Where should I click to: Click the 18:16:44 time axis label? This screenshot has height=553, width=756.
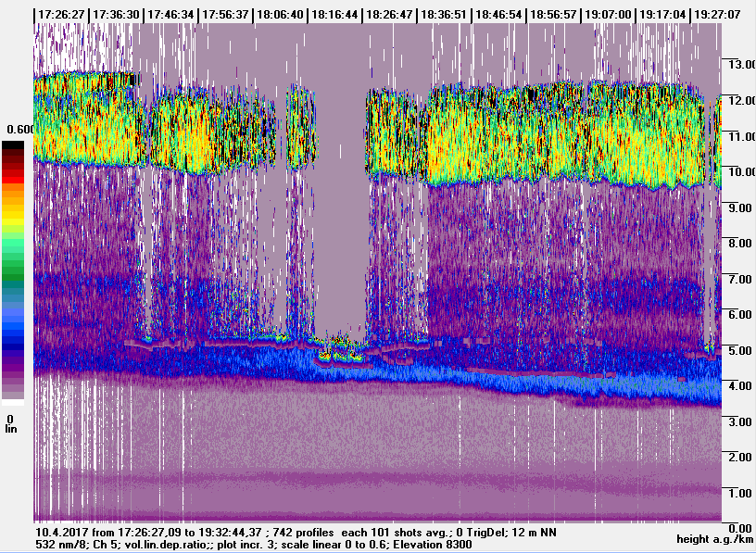click(x=334, y=15)
